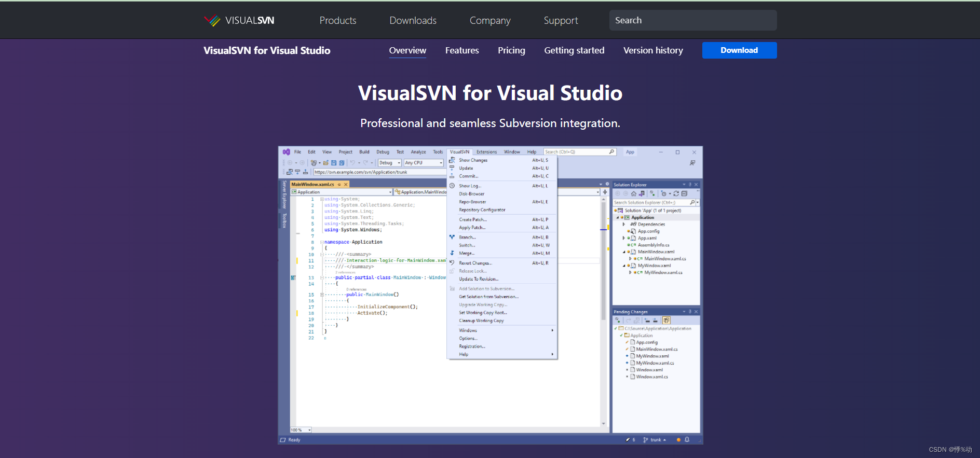Select MainWindow.xaml.cs in the Pending Changes list
Viewport: 980px width, 458px height.
pos(657,349)
